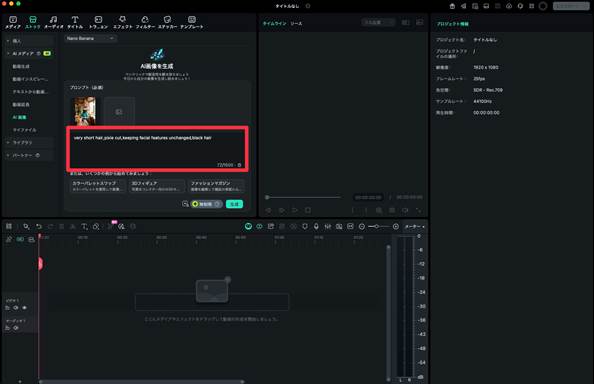Screen dimensions: 594x384
Task: Switch to the Media tab
Action: (13, 22)
